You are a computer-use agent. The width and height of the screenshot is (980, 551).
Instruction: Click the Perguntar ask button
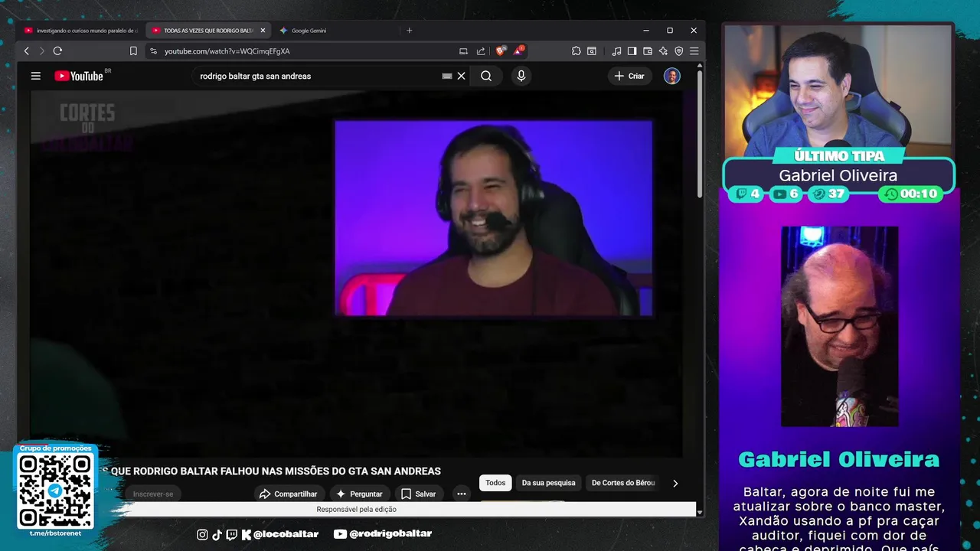tap(359, 494)
